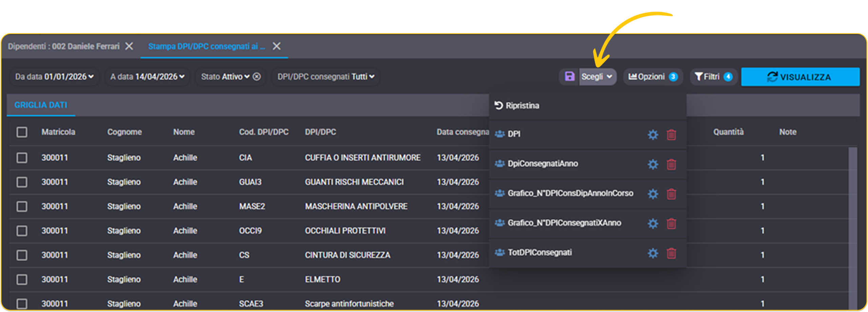Delete Grafico_N°DPIConsegnatiXAnno via trash icon
Viewport: 868px width, 312px height.
(671, 223)
